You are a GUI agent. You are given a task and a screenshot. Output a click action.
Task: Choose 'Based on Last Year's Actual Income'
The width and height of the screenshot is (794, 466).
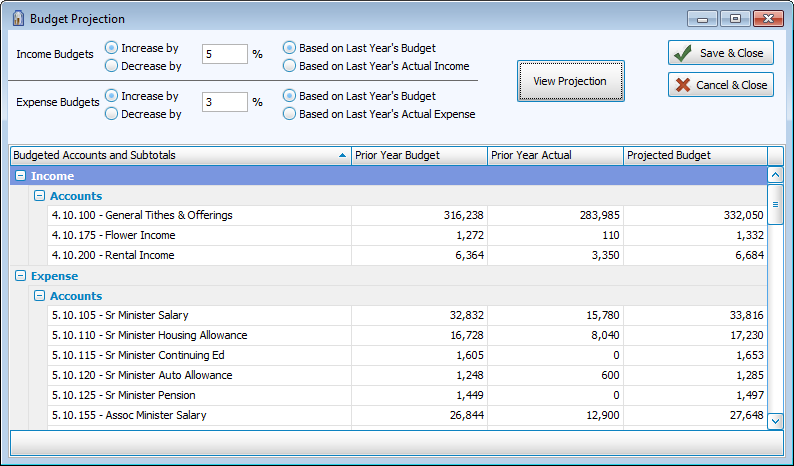point(290,66)
